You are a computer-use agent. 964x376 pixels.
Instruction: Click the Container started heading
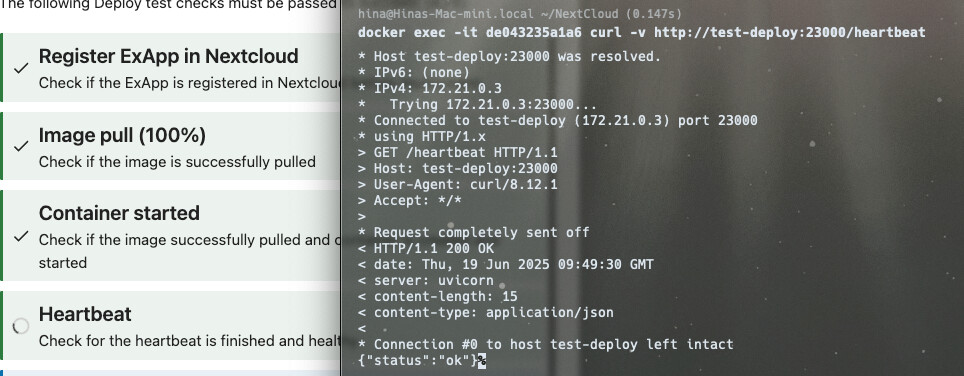[x=119, y=213]
